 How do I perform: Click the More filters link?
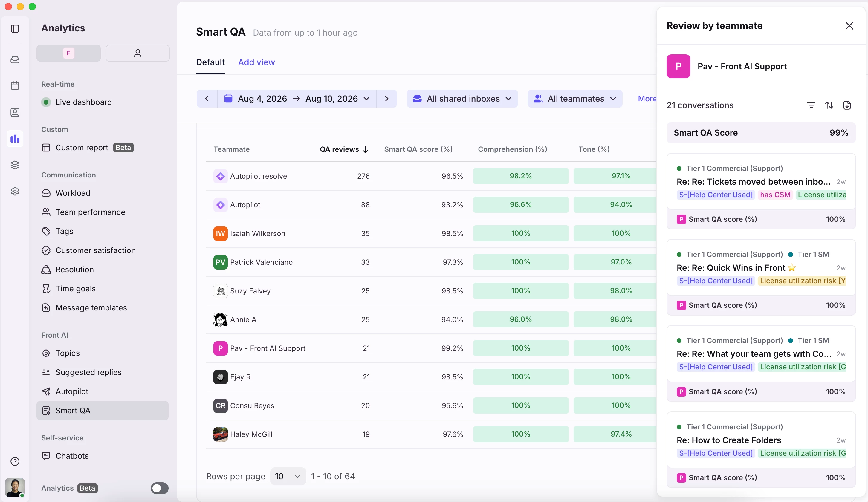pyautogui.click(x=647, y=99)
